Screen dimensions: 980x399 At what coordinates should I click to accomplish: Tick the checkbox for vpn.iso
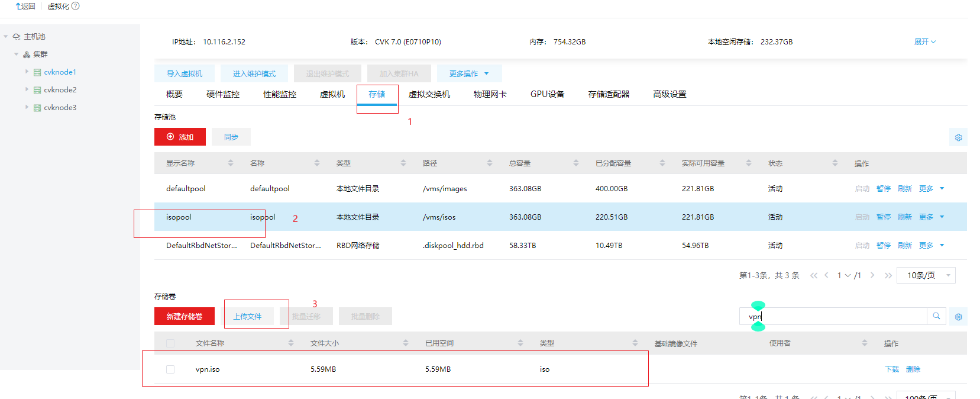[170, 369]
